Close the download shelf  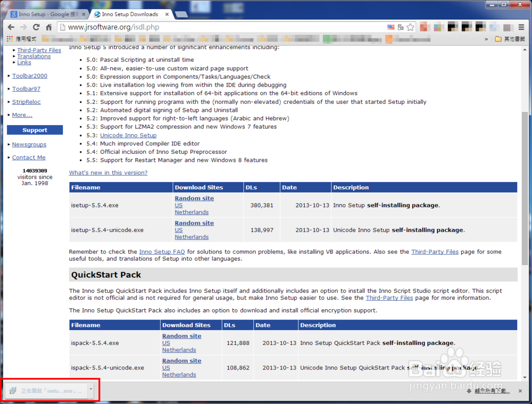coord(520,391)
